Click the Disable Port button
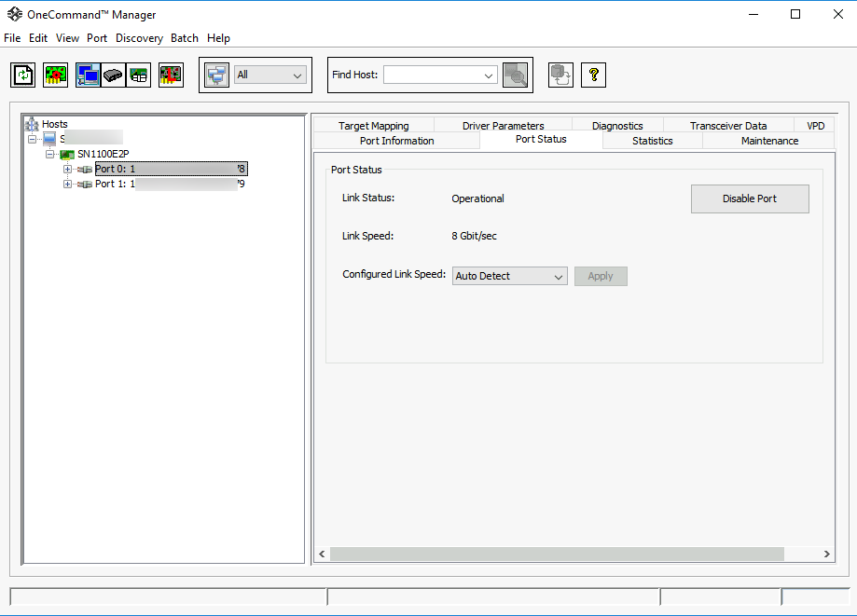The width and height of the screenshot is (857, 616). point(750,198)
